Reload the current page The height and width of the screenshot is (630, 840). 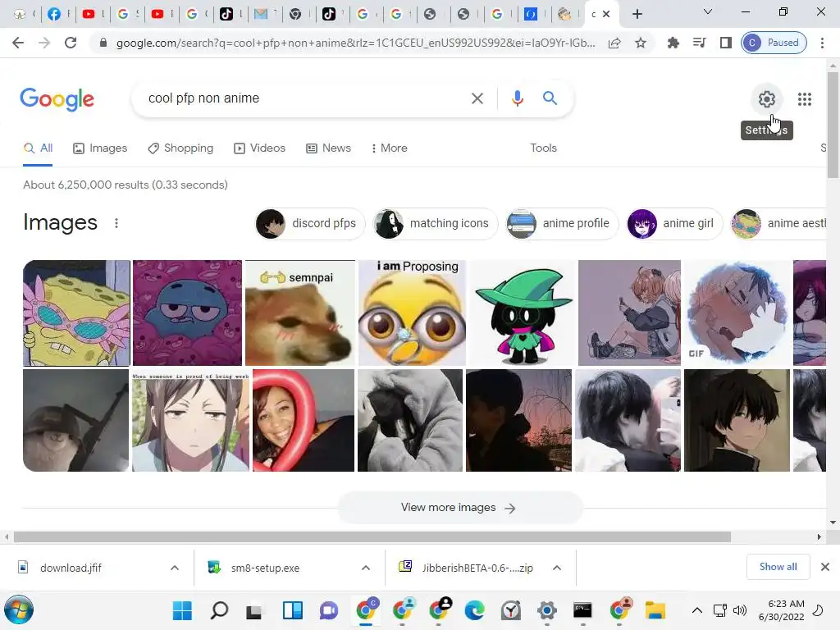(x=71, y=43)
